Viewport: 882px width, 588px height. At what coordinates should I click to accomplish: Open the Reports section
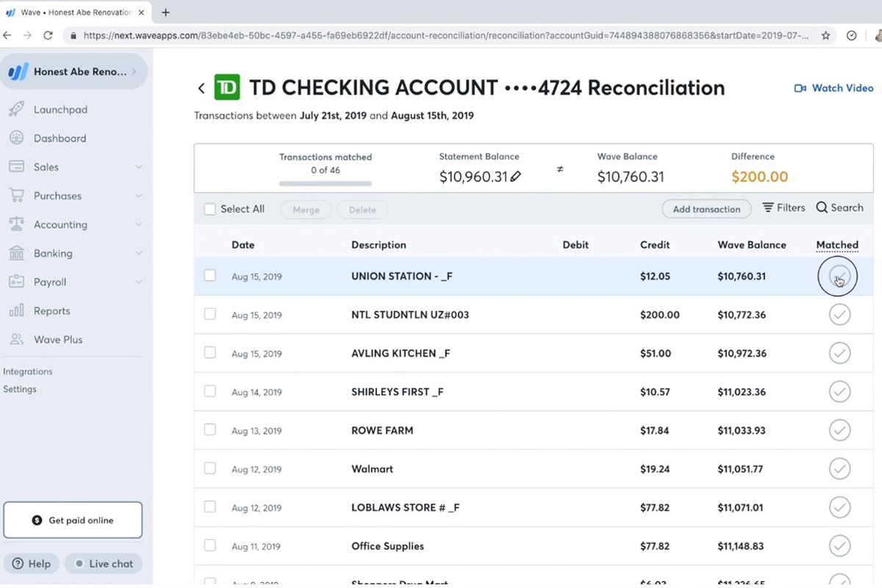click(x=51, y=310)
